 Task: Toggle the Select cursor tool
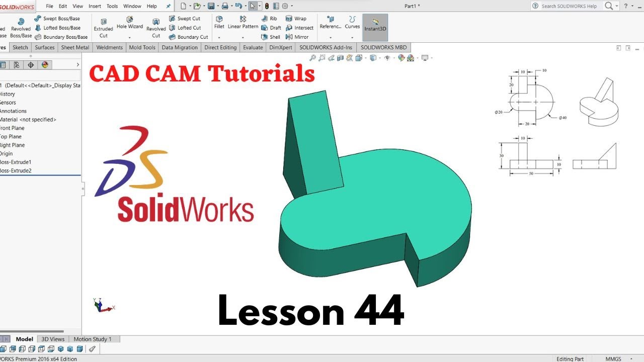(x=253, y=6)
